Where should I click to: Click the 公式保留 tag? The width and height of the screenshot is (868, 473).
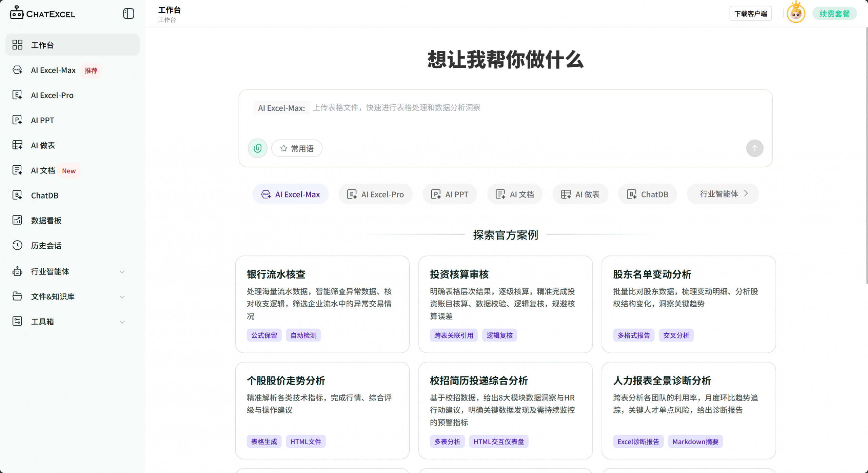[x=264, y=335]
